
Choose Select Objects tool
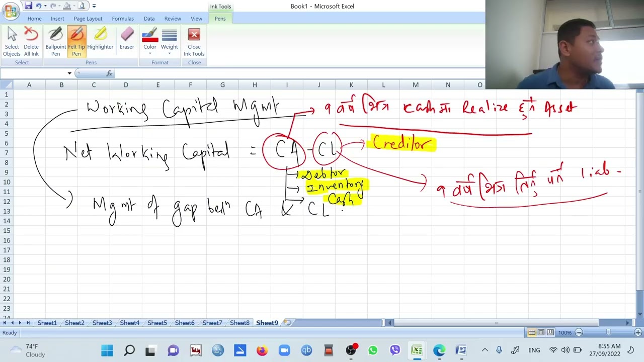[x=12, y=42]
